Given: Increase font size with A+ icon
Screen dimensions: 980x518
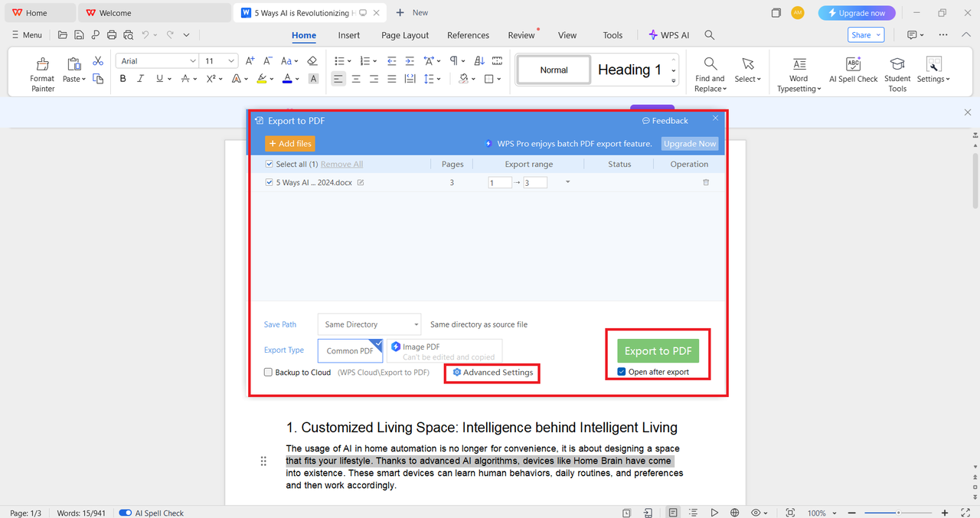Looking at the screenshot, I should coord(250,61).
